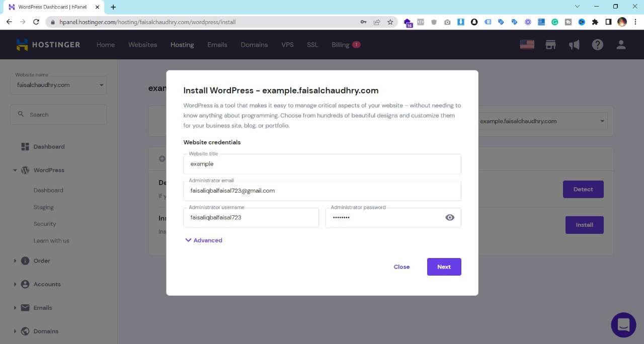Image resolution: width=644 pixels, height=344 pixels.
Task: Click the Emails envelope icon in sidebar
Action: 25,308
